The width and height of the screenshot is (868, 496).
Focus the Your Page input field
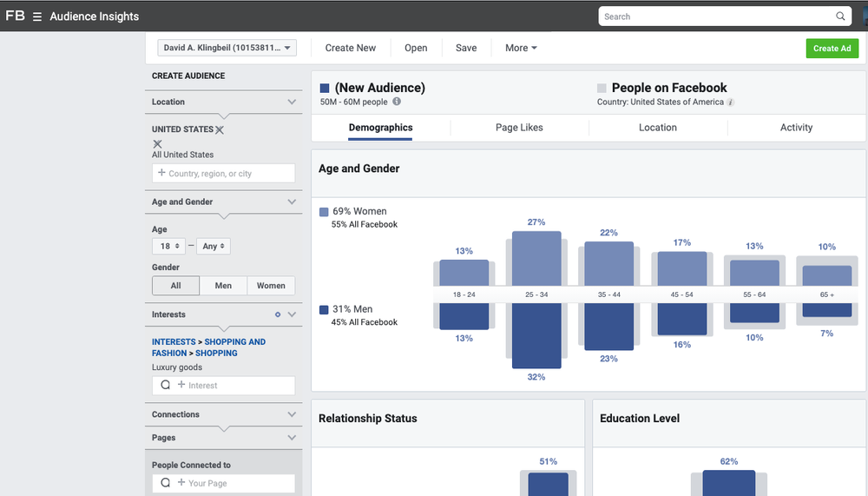(x=224, y=483)
